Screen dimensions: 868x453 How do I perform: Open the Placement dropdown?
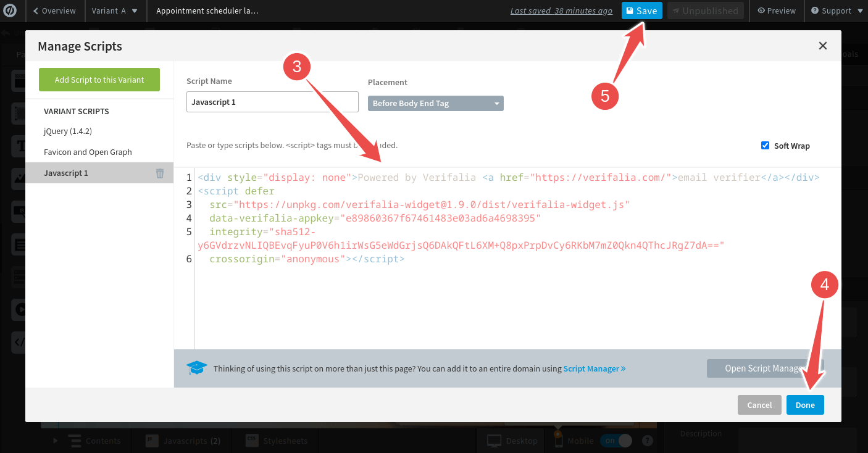(435, 103)
